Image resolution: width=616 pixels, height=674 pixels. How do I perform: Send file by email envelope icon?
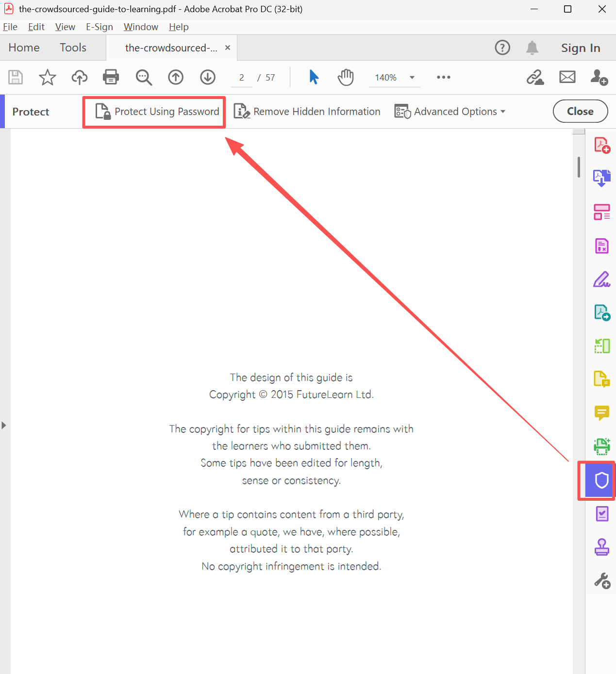coord(567,77)
